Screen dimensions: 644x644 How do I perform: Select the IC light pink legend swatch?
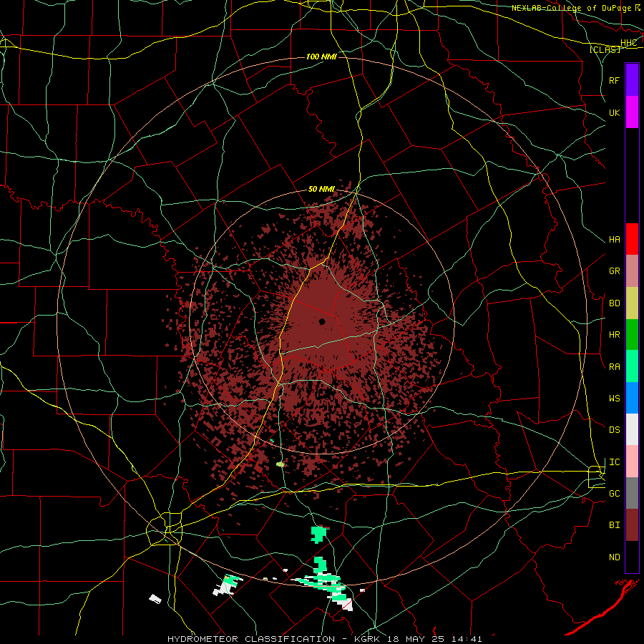point(632,462)
